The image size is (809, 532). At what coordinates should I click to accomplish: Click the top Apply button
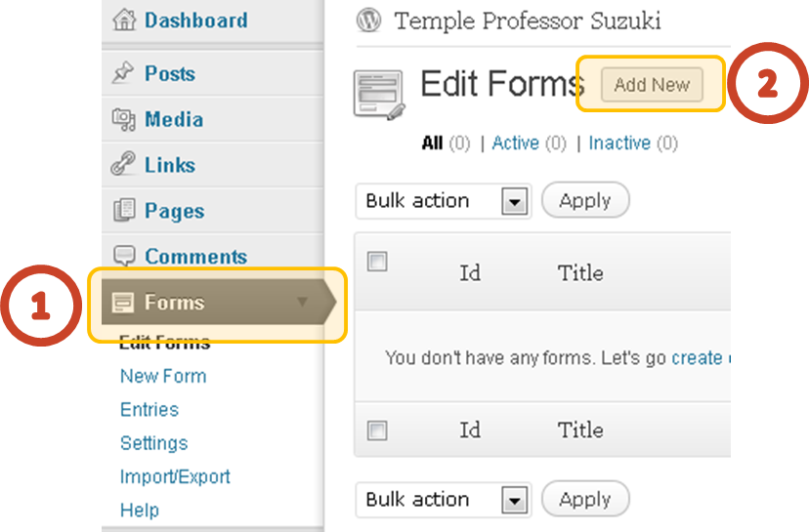(585, 200)
